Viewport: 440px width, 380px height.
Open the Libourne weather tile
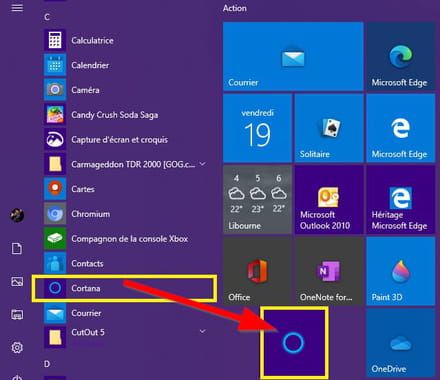point(257,200)
